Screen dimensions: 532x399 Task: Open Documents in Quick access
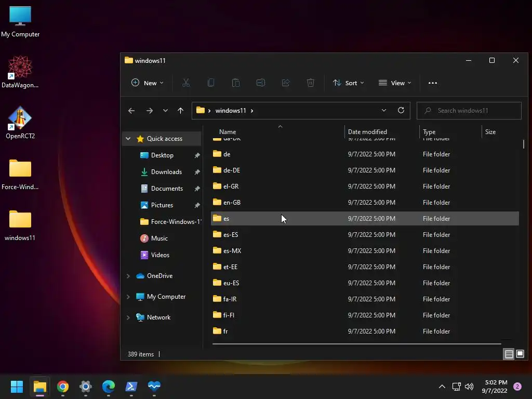pyautogui.click(x=167, y=188)
